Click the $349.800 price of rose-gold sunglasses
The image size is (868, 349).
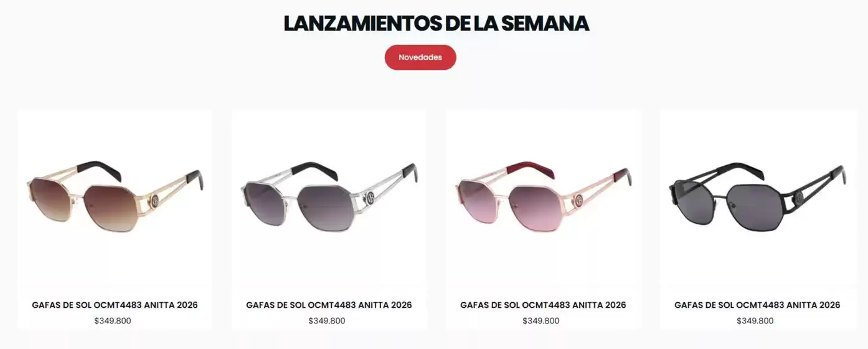coord(541,321)
